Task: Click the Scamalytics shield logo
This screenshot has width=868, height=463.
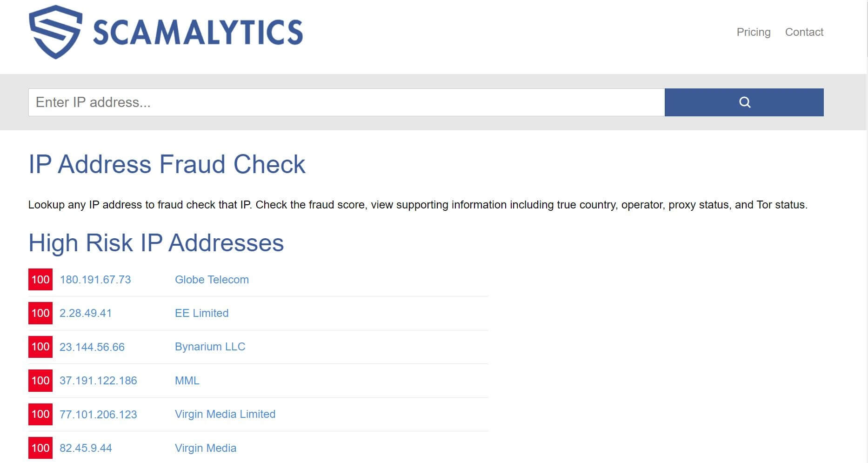Action: click(x=55, y=32)
